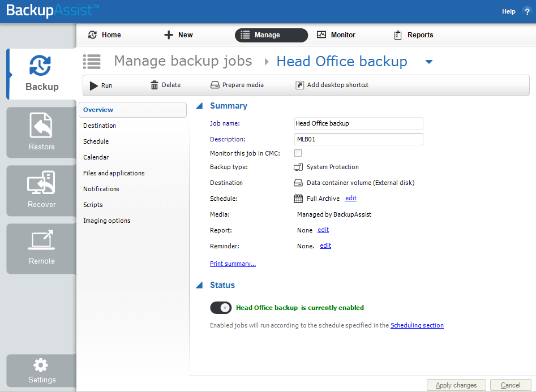Click the Monitor waveform icon
The height and width of the screenshot is (392, 536).
click(321, 35)
